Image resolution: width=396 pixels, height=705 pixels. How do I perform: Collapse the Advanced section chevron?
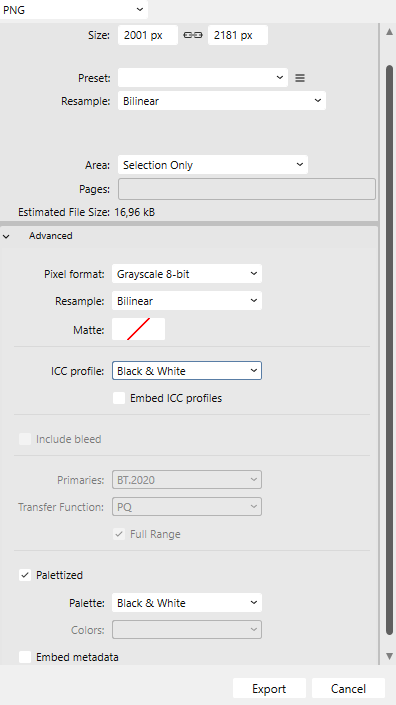tap(6, 236)
